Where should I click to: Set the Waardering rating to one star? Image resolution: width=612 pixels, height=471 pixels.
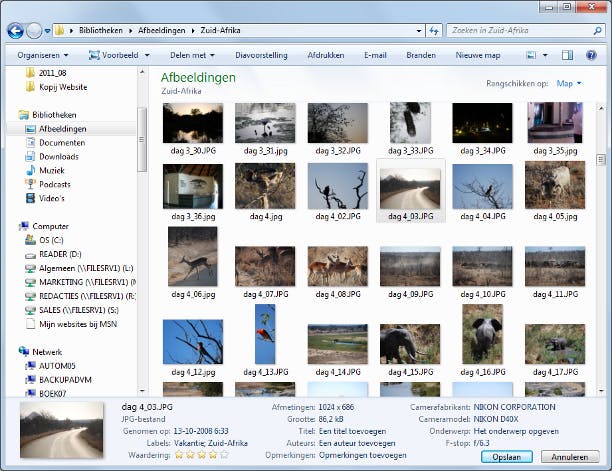click(179, 455)
